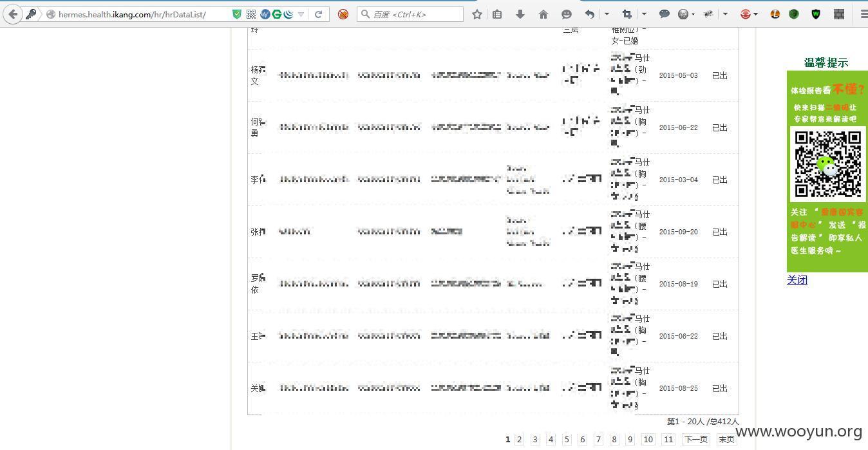Click the crop screenshot toolbar icon
Screen dimensions: 868x450
pos(627,14)
